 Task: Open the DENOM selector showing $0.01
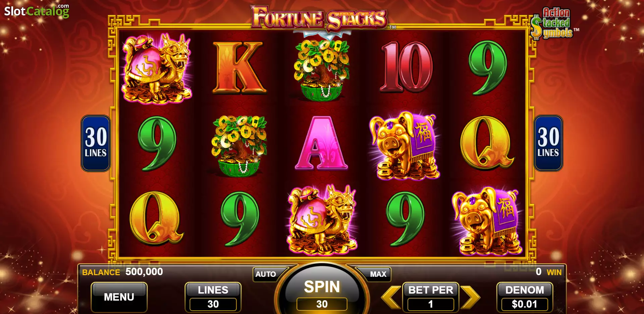tap(525, 297)
